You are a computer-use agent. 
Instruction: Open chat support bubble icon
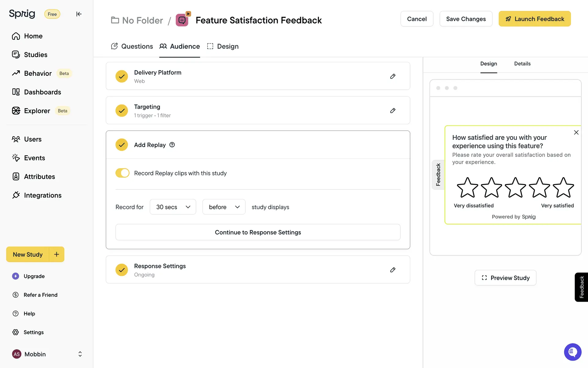pyautogui.click(x=572, y=352)
